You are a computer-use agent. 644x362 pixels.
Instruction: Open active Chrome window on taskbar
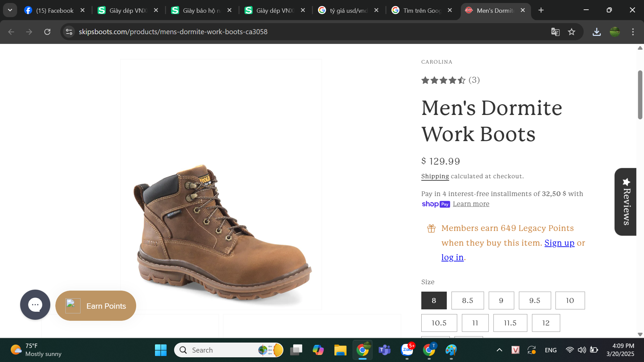[363, 350]
